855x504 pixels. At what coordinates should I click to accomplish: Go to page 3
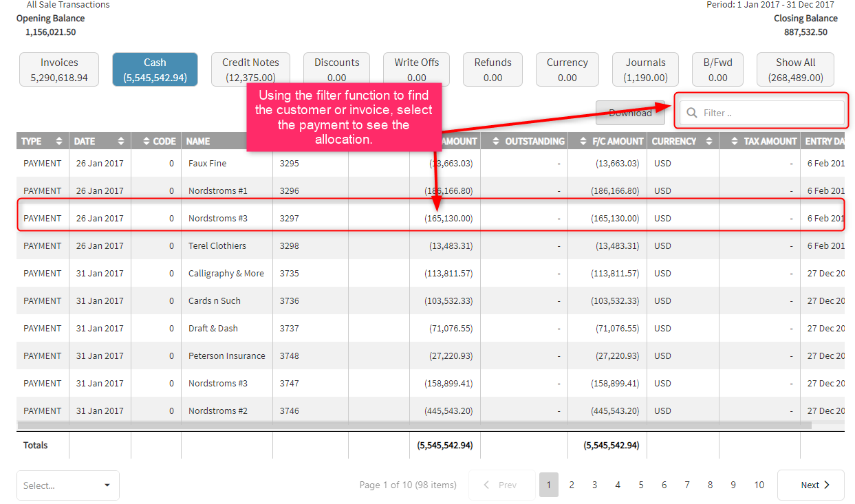click(x=594, y=485)
